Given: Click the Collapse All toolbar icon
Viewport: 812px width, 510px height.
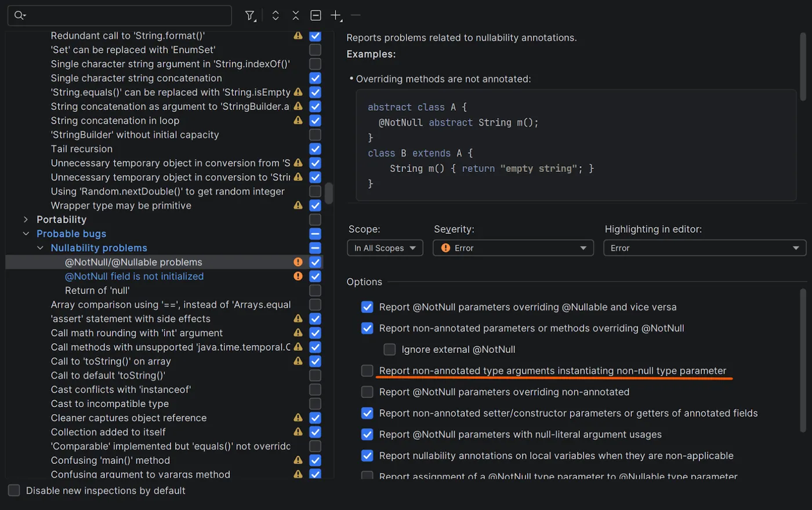Looking at the screenshot, I should (296, 16).
